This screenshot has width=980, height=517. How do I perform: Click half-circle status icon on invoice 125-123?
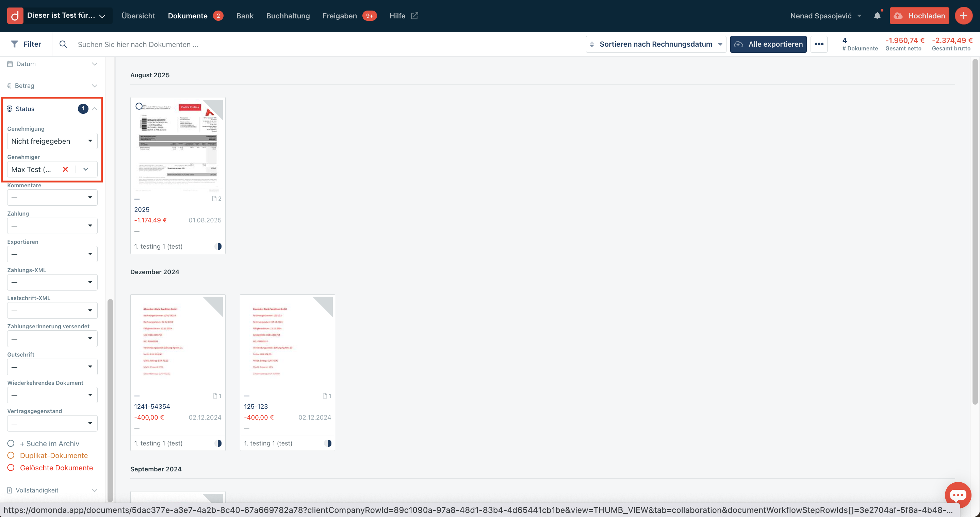pos(328,443)
